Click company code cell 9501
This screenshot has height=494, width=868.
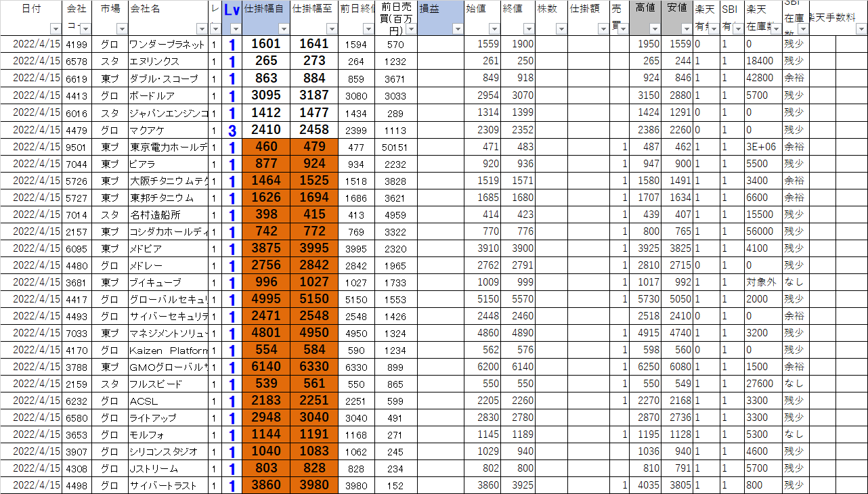click(77, 147)
